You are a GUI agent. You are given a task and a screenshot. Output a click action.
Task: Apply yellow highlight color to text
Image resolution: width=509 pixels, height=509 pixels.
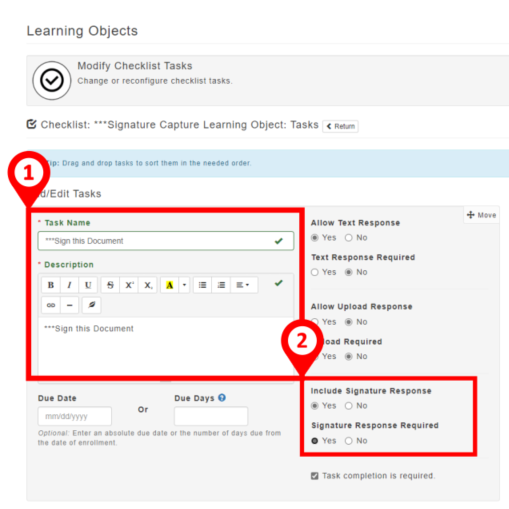pyautogui.click(x=170, y=285)
